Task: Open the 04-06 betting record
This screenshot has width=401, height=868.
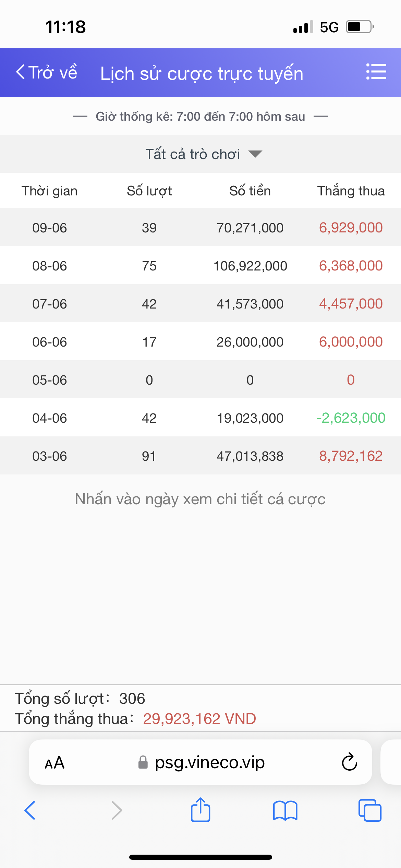Action: click(50, 418)
